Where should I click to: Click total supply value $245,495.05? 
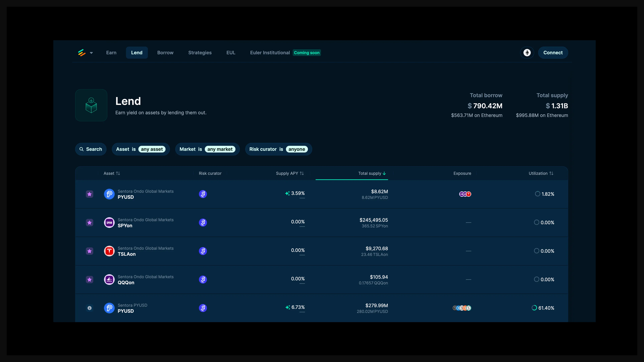pos(374,220)
